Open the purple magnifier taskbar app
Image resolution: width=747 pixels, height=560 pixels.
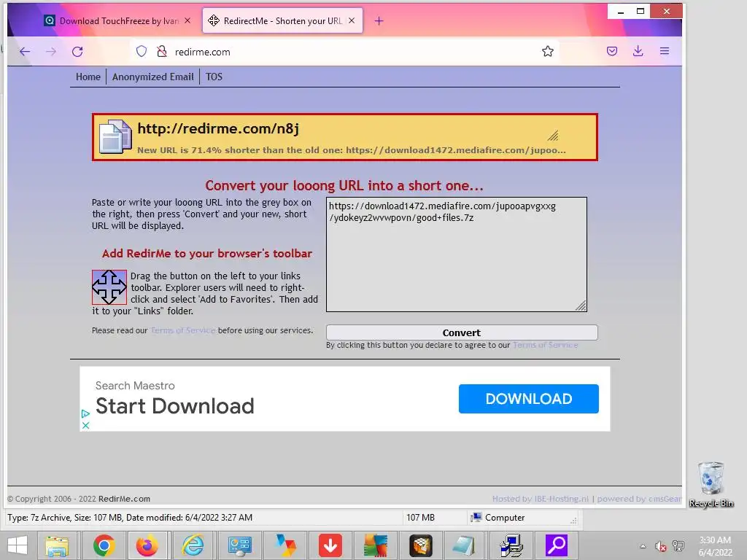[x=557, y=545]
